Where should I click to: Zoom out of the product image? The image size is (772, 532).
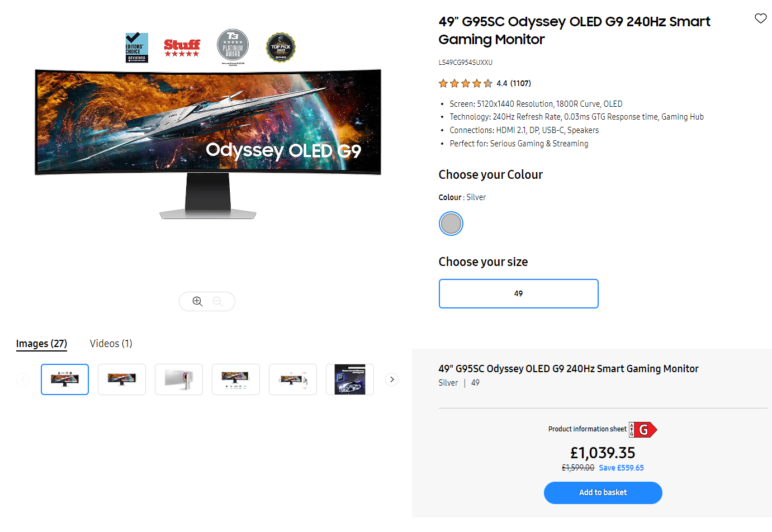[217, 301]
